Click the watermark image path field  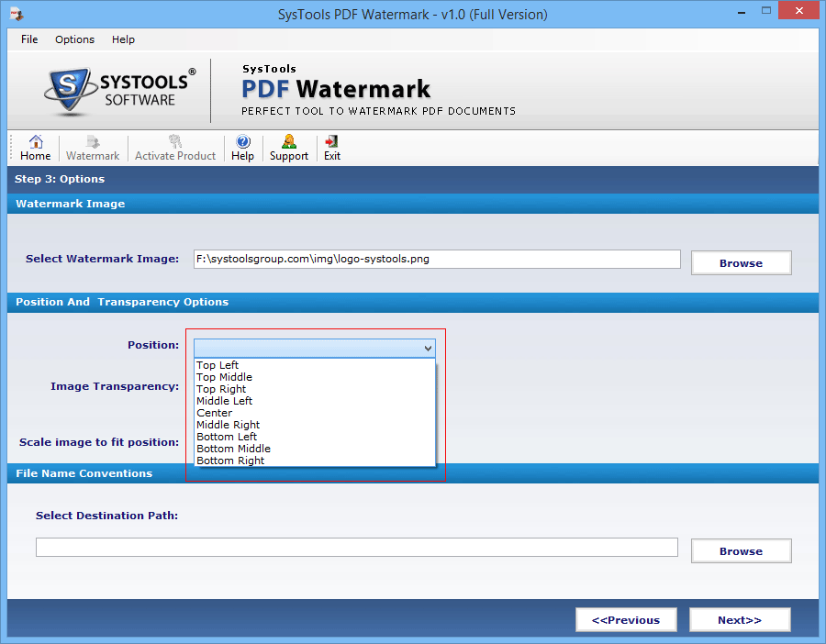[437, 259]
